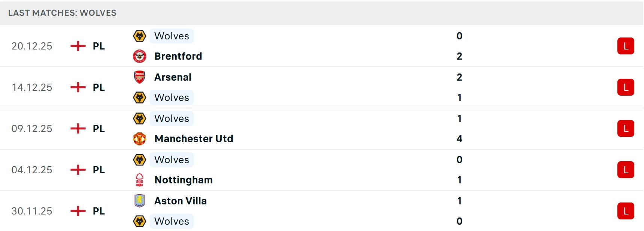Screen dimensions: 644x231
Task: Click England flag next to 30.11.25
Action: (78, 211)
